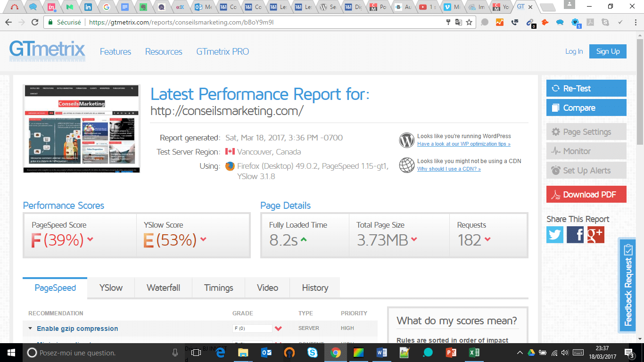The height and width of the screenshot is (362, 644).
Task: Click the saved password key icon
Action: pos(448,22)
